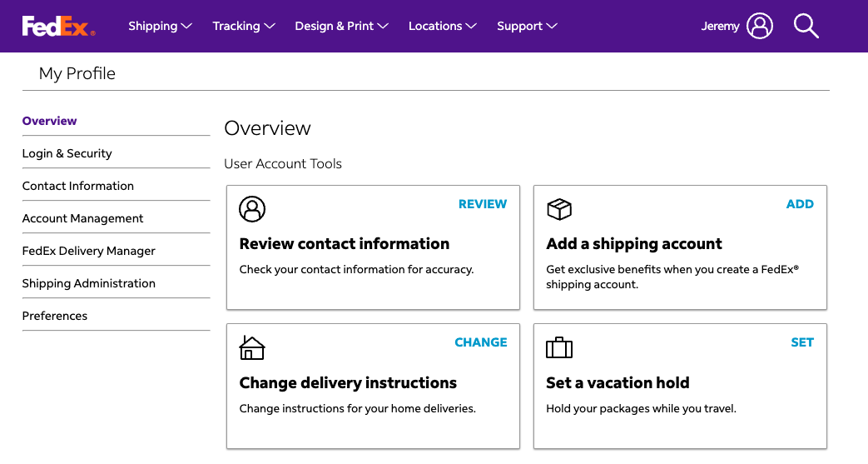Open the Support dropdown menu
Image resolution: width=868 pixels, height=464 pixels.
coord(527,26)
